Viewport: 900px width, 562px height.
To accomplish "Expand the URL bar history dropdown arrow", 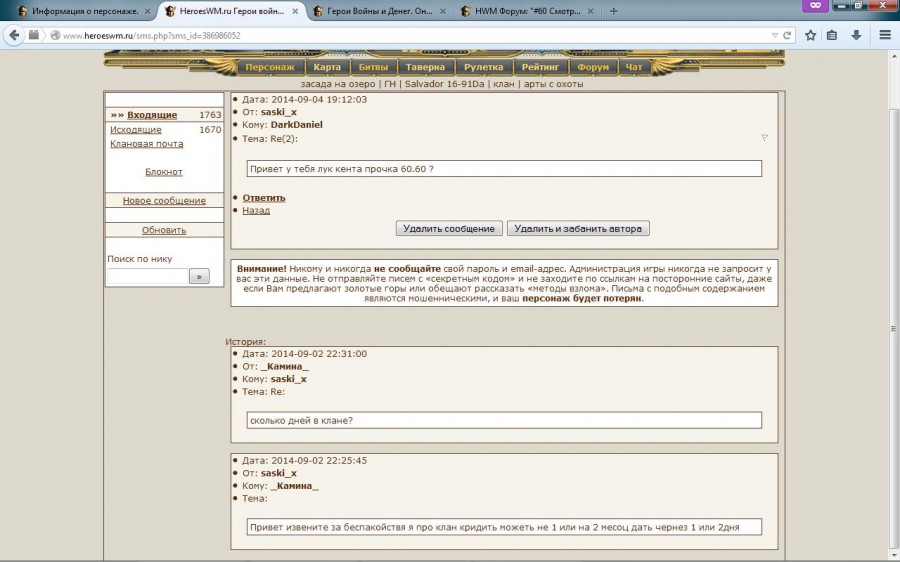I will 774,35.
